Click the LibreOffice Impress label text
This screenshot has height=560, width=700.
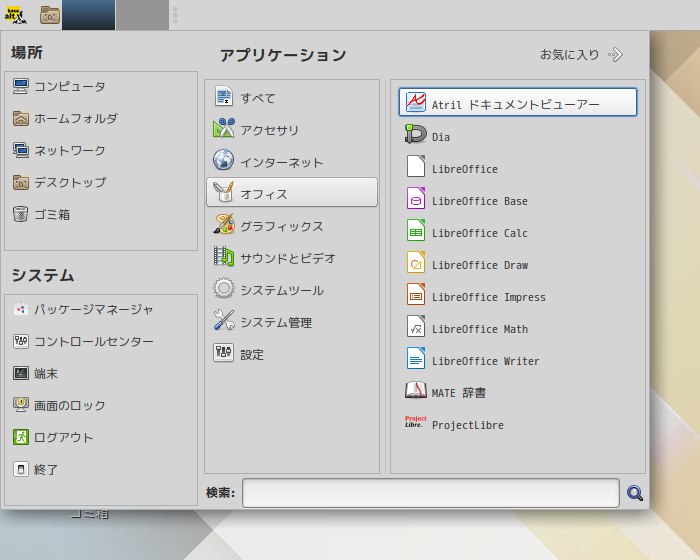coord(488,297)
